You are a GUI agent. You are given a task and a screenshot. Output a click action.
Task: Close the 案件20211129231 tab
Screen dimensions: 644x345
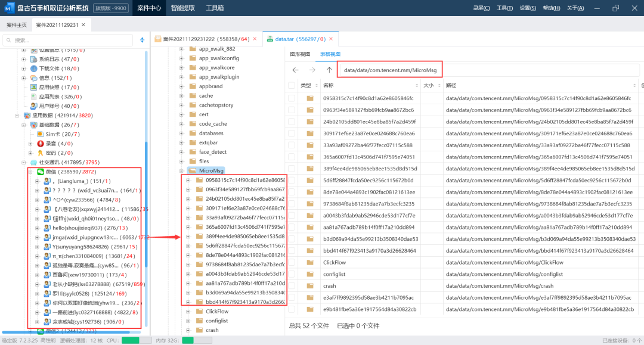[83, 24]
